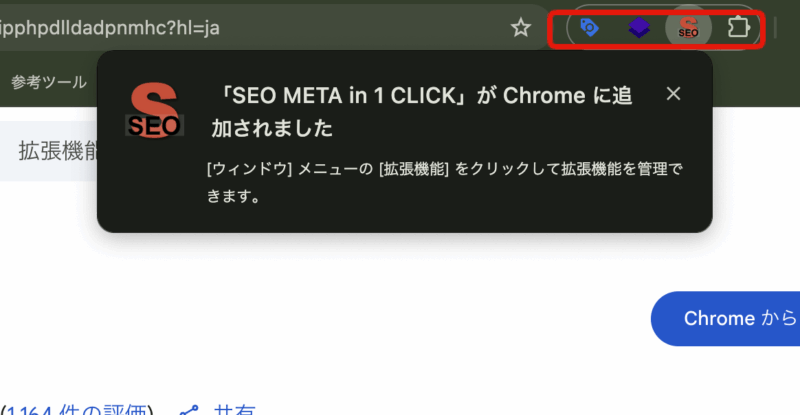Open the blue tag extension icon

pyautogui.click(x=589, y=27)
